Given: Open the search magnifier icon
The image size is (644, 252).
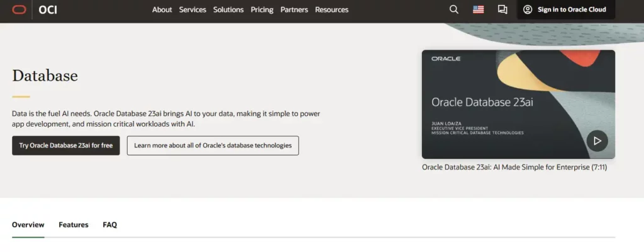Looking at the screenshot, I should 454,9.
